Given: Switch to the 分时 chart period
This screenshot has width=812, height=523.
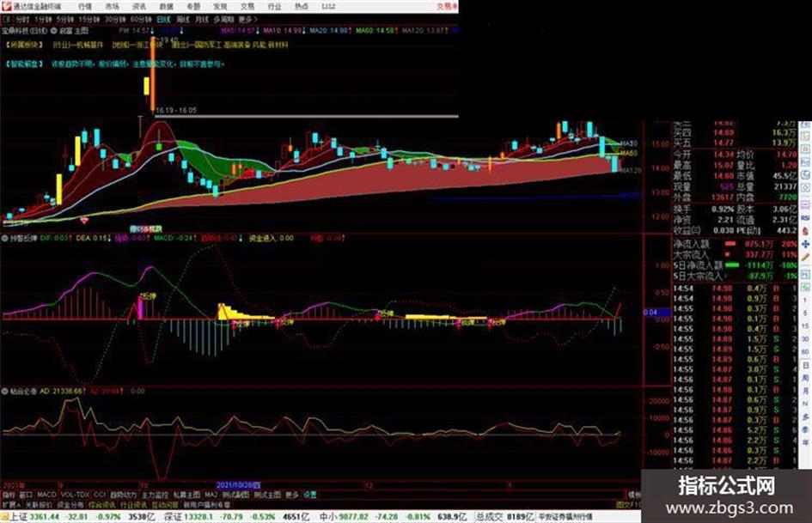Looking at the screenshot, I should [21, 20].
